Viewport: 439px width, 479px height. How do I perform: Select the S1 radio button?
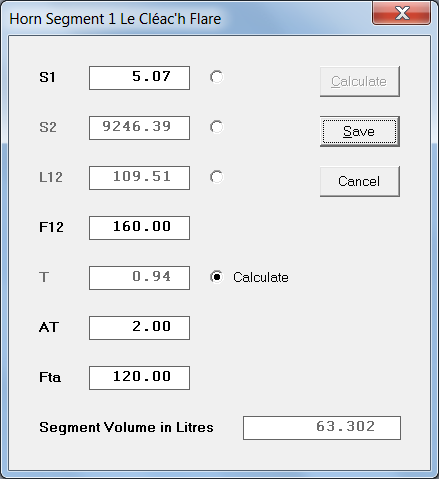(x=216, y=77)
